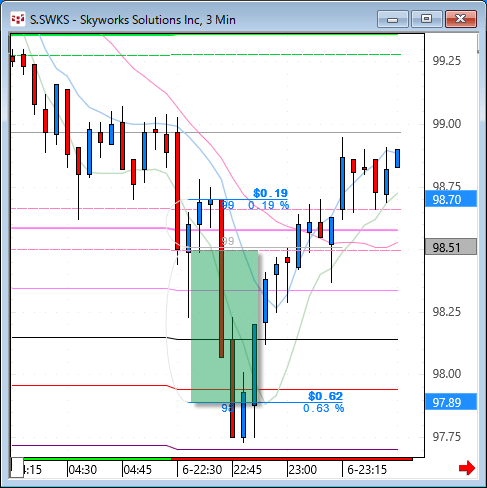Click the 0.63 % percentage label
487x488 pixels.
coord(323,408)
